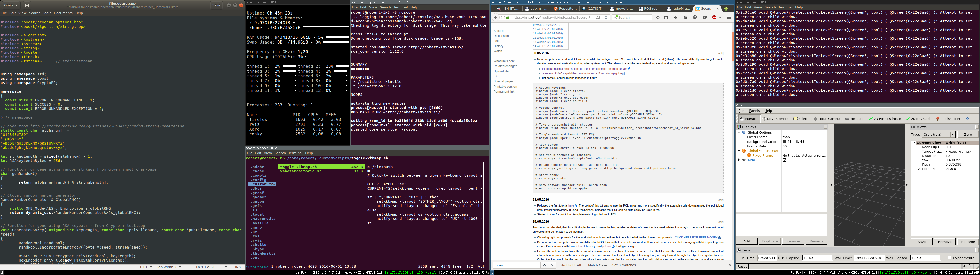
Task: Switch to the moveit Firefox tab
Action: [x=622, y=8]
